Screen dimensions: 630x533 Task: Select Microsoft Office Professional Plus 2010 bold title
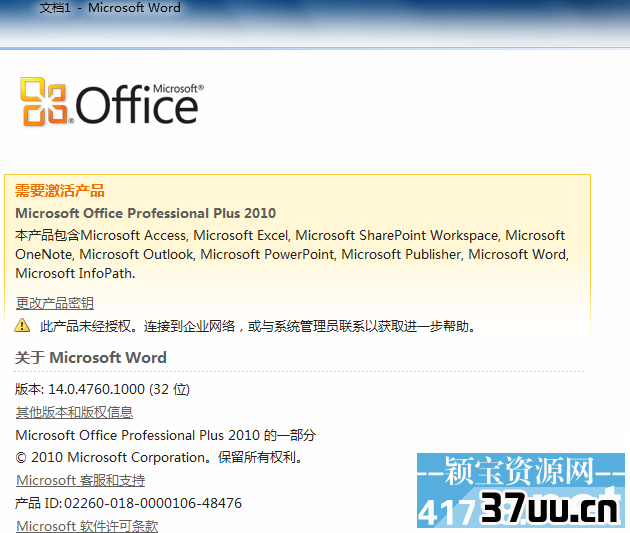145,213
